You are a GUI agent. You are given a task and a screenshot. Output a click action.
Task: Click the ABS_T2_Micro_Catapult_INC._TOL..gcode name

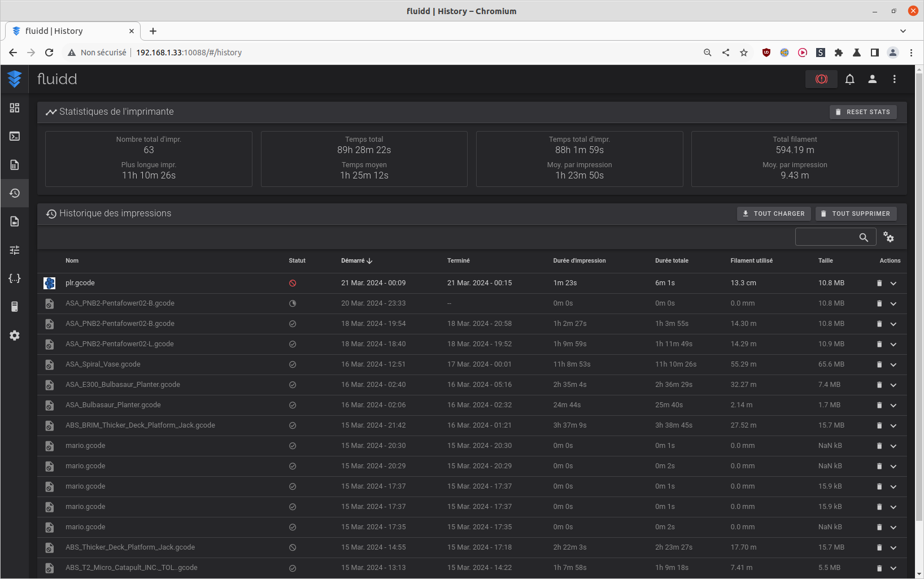click(132, 568)
